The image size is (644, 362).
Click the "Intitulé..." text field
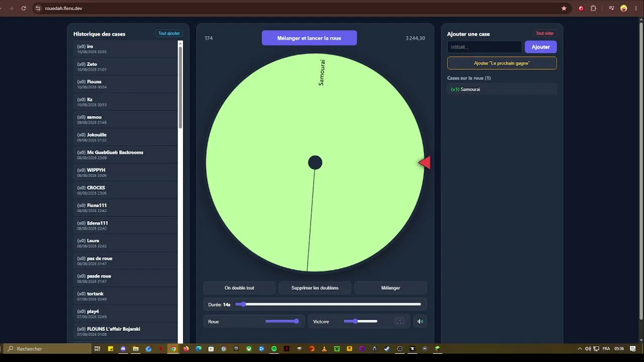[485, 47]
